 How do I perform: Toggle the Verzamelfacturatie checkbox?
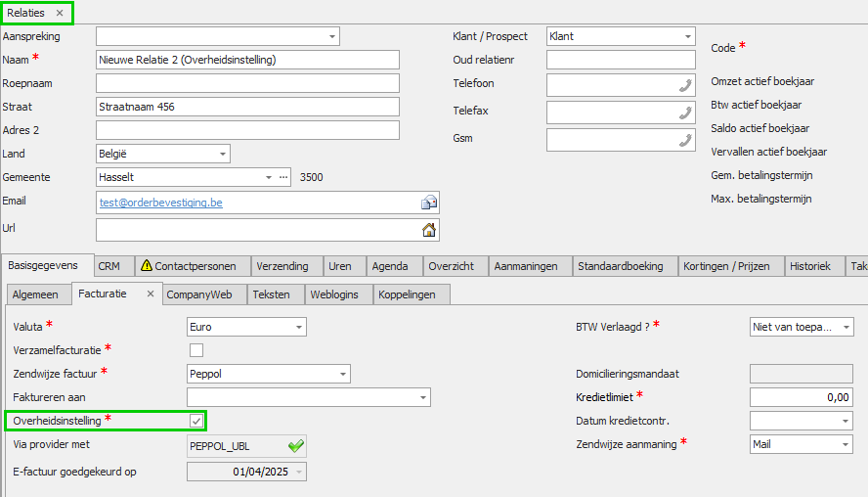(196, 349)
